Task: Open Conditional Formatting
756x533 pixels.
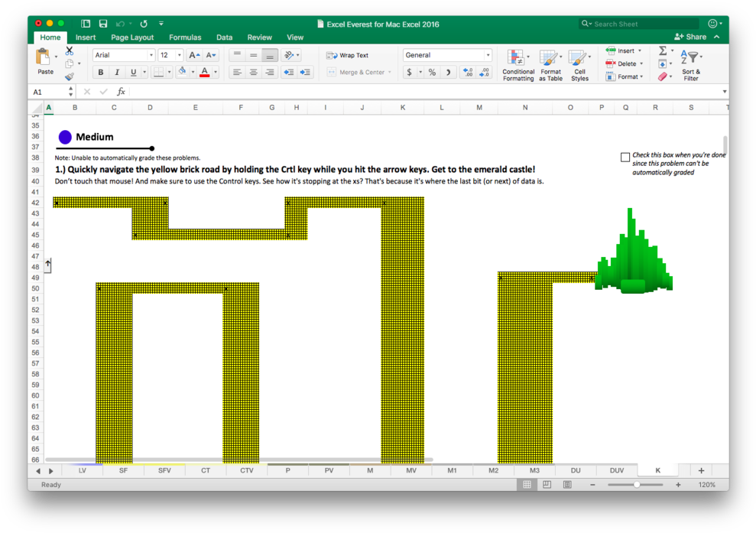Action: click(x=518, y=64)
